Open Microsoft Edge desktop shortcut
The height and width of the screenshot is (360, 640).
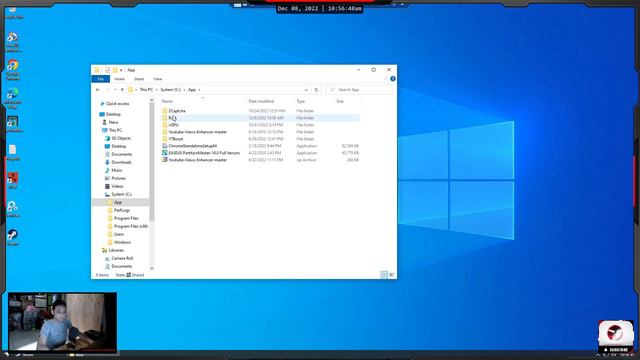click(13, 98)
